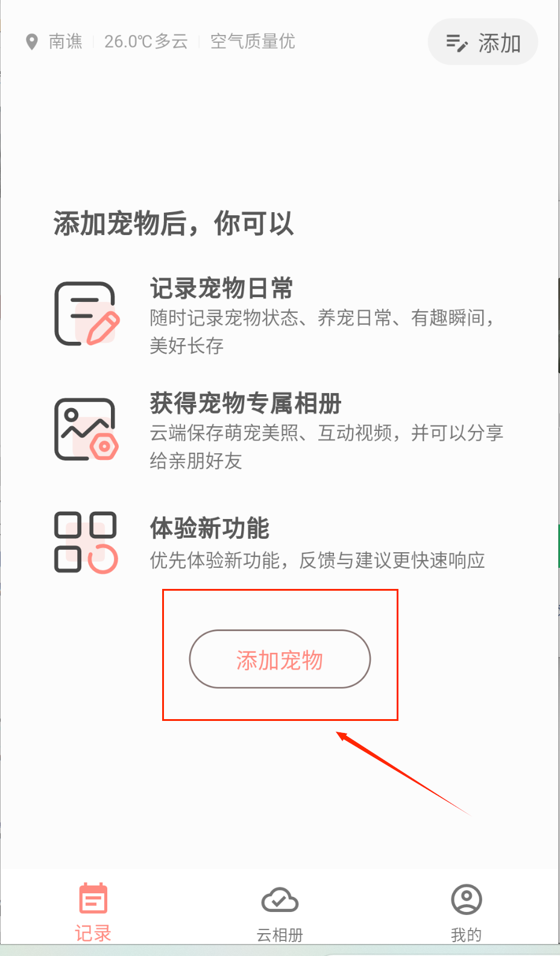Click the 记录宠物日常 notepad icon

[x=87, y=313]
